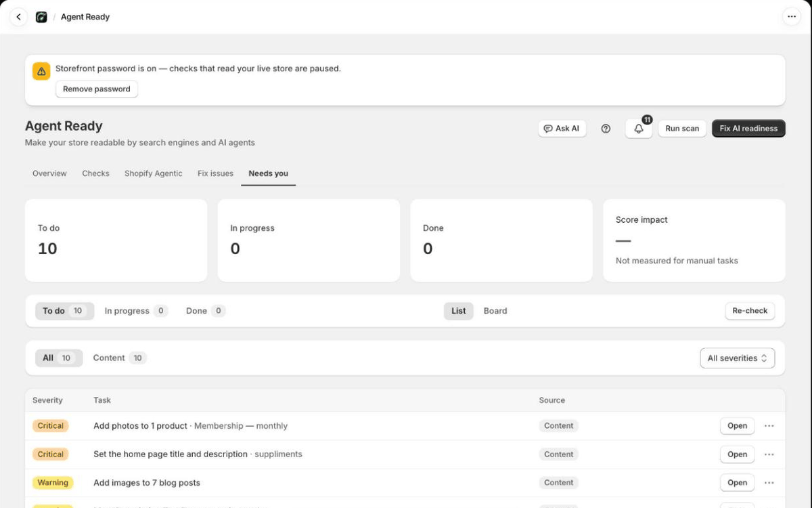Click the In progress summary card
Image resolution: width=812 pixels, height=508 pixels.
(309, 240)
